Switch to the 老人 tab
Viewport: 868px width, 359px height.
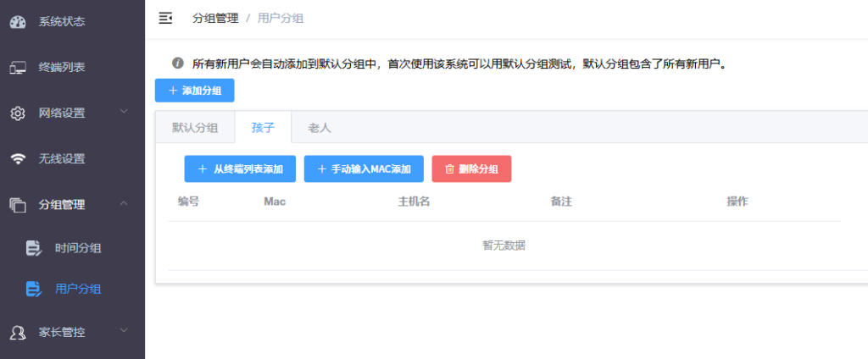320,128
